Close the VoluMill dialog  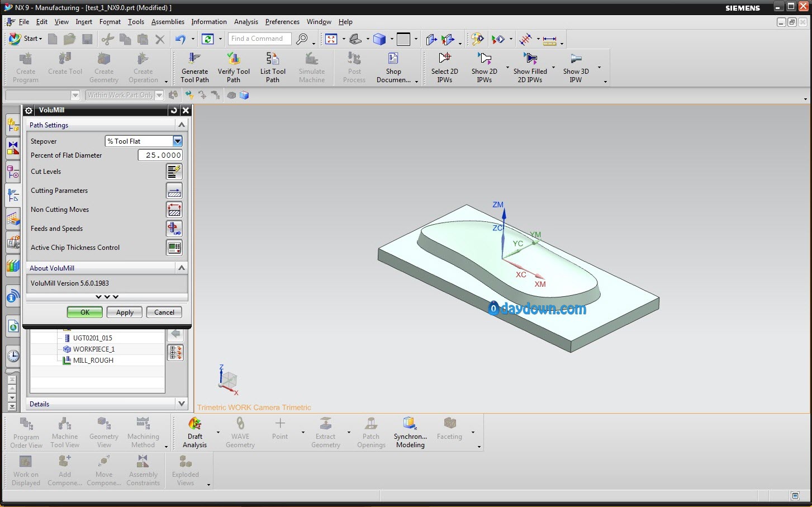pyautogui.click(x=186, y=111)
